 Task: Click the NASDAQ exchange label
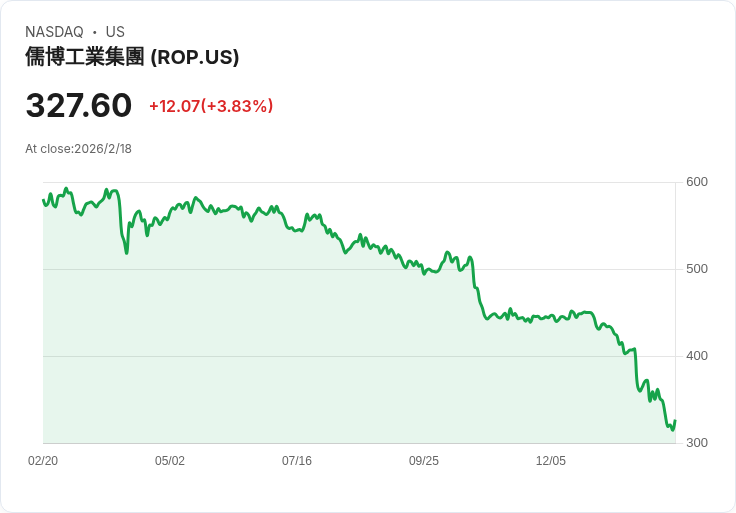pyautogui.click(x=54, y=32)
